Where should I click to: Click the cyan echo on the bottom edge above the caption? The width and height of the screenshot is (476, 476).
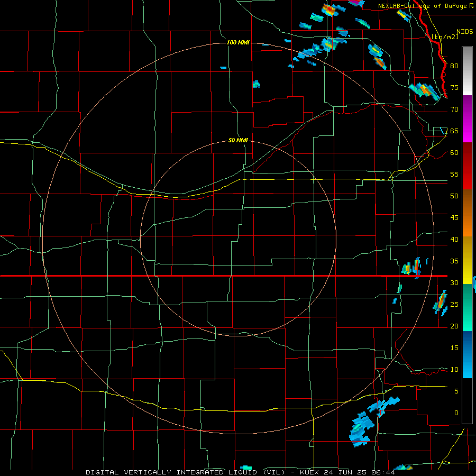pos(245,468)
